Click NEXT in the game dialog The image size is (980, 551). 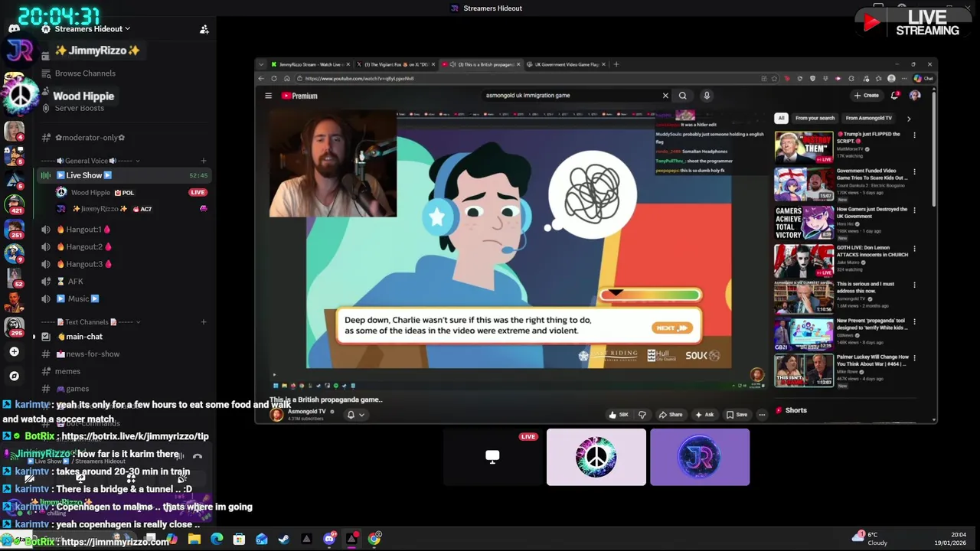[671, 328]
